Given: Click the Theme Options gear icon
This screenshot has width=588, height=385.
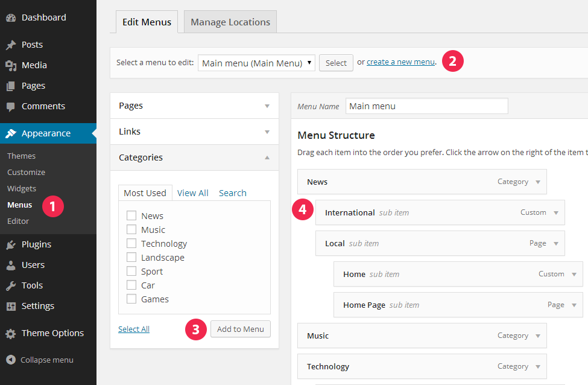Looking at the screenshot, I should click(x=11, y=334).
